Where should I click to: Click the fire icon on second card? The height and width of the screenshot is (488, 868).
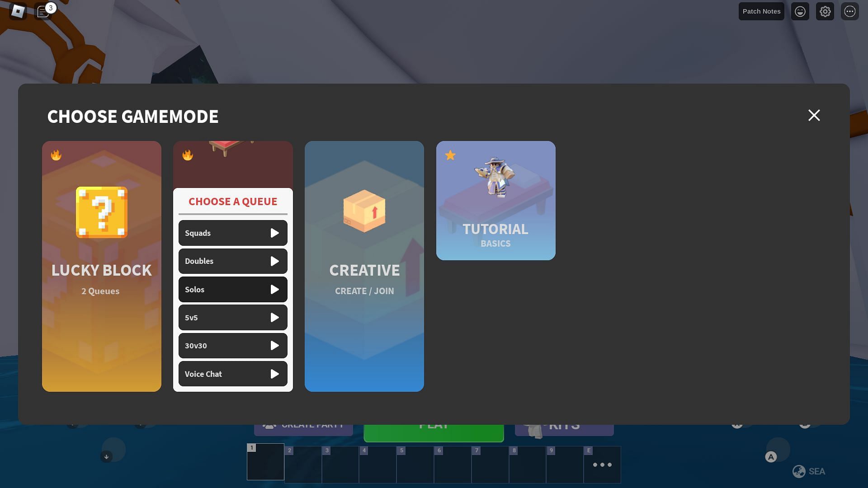pyautogui.click(x=187, y=155)
